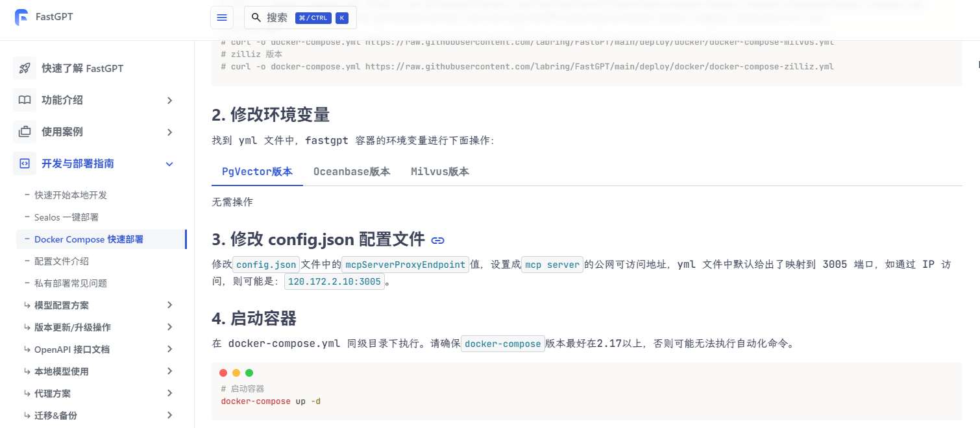Expand the 使用案例 section chevron

click(169, 132)
